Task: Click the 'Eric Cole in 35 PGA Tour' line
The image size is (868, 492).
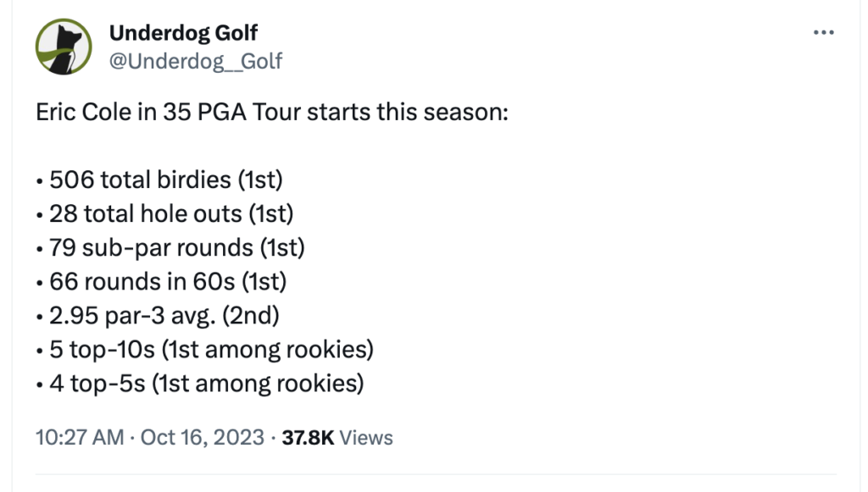Action: 272,113
